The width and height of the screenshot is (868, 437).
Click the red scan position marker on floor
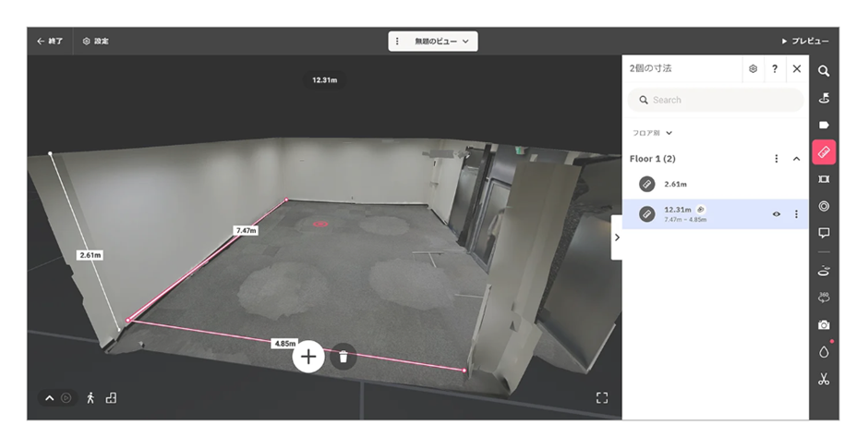(320, 224)
